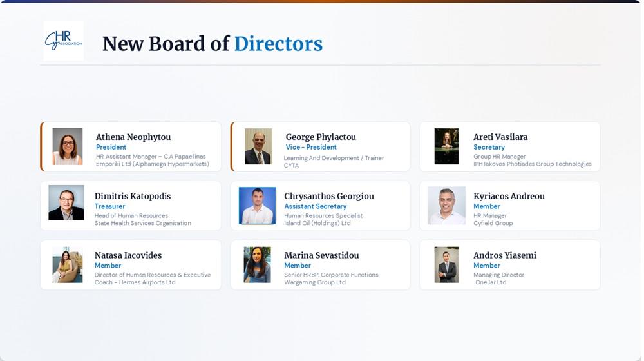Screen dimensions: 644x361
Task: Click the Secretary title under Areti Vasilara
Action: click(489, 147)
